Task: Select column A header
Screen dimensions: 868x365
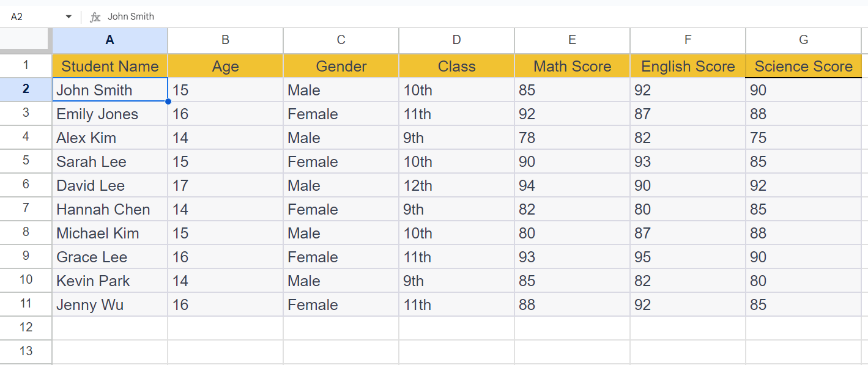Action: click(109, 40)
